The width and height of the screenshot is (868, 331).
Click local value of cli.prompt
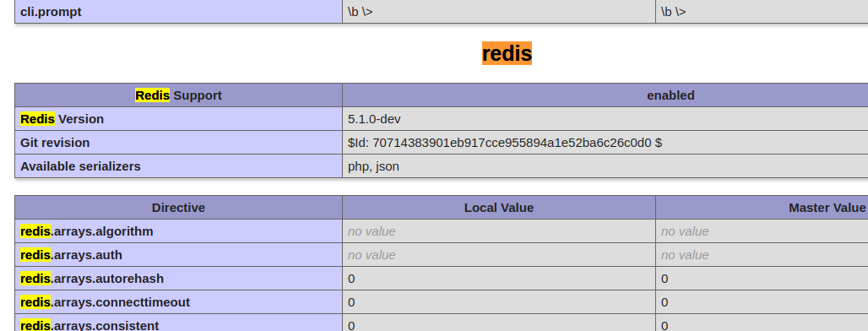(x=499, y=12)
